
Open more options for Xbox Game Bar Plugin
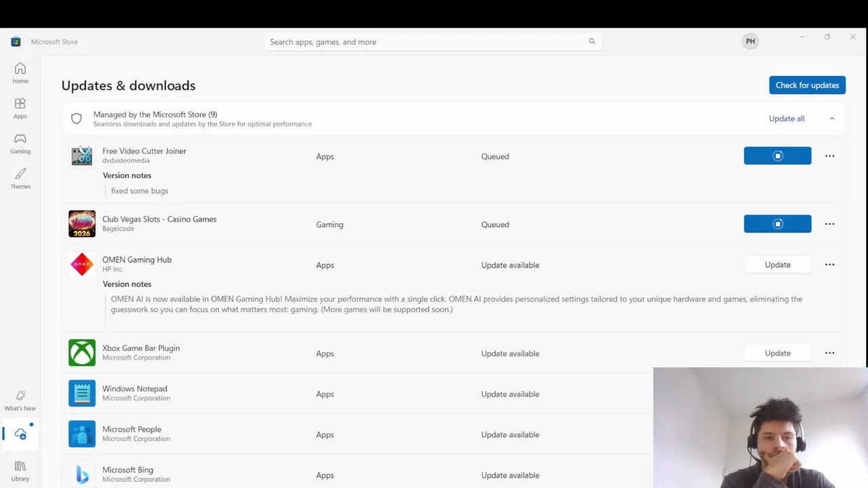pos(829,352)
